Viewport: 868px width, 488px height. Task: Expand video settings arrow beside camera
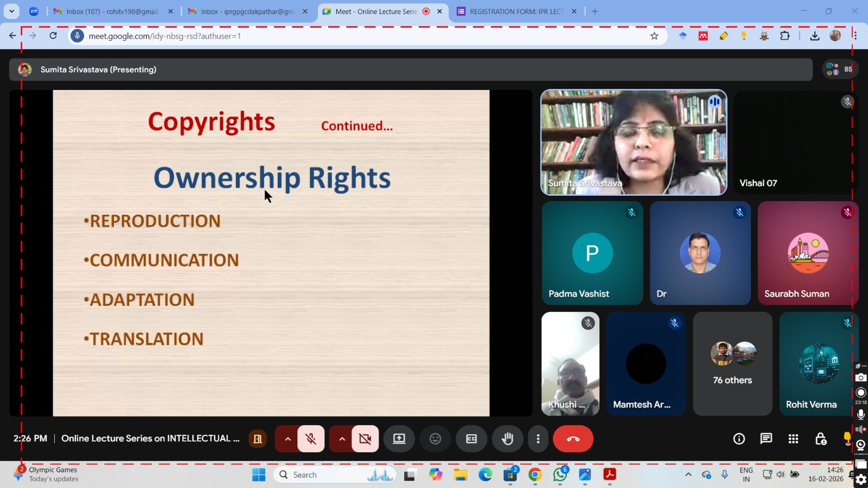pyautogui.click(x=342, y=439)
